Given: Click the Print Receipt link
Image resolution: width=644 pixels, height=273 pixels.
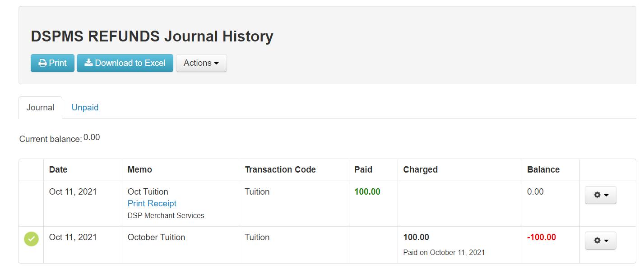Looking at the screenshot, I should pos(152,204).
